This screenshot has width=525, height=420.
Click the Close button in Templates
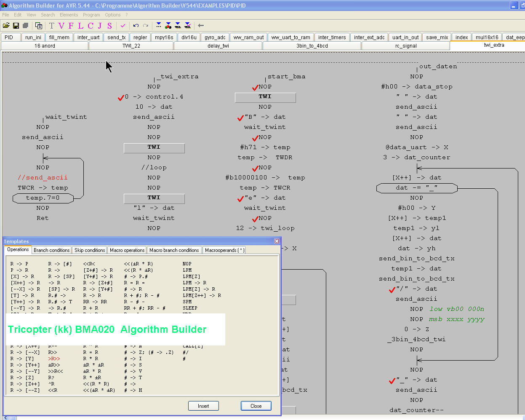pos(256,406)
